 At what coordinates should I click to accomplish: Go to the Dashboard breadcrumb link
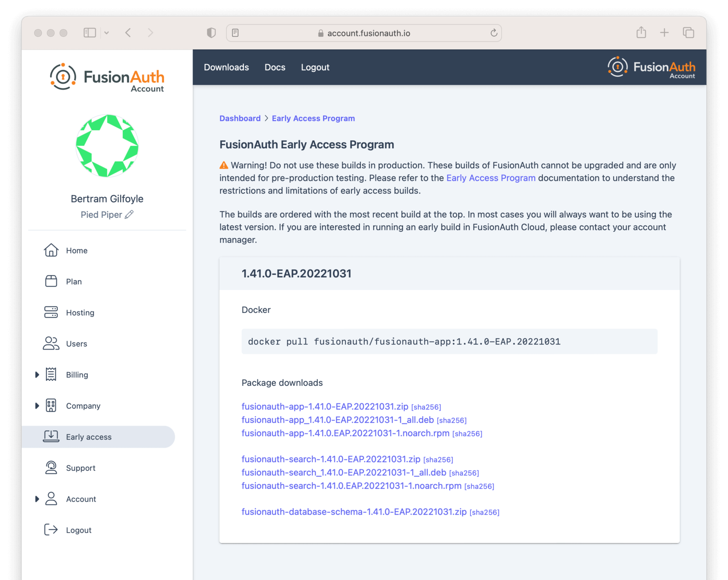240,118
